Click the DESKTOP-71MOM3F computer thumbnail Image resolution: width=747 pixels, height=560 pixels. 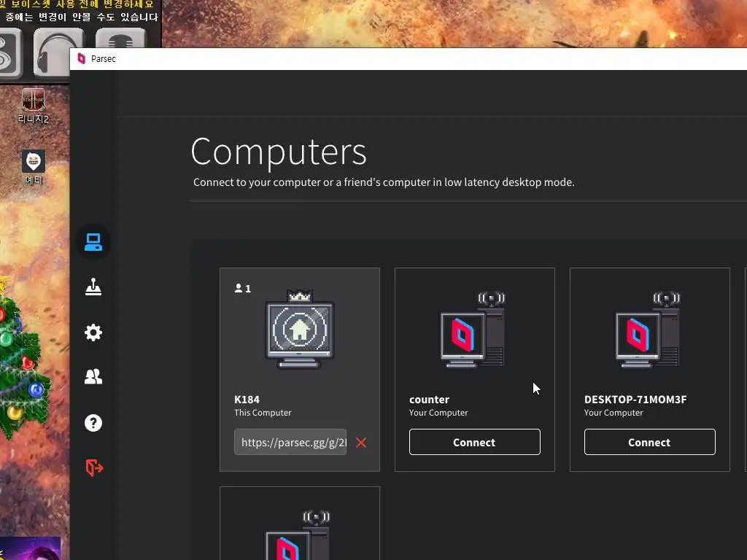(648, 330)
